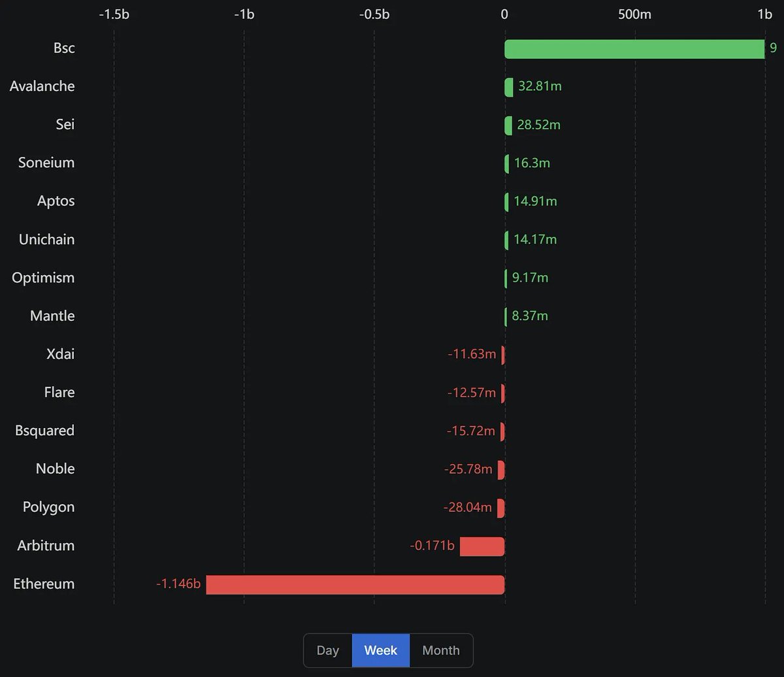
Task: Click the red Arbitrum outflow bar
Action: tap(482, 546)
